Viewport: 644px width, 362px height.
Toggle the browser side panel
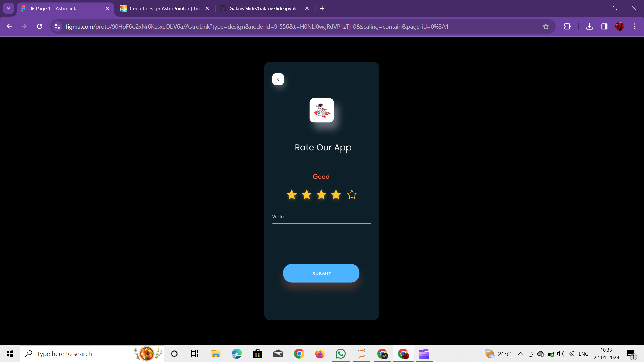[x=604, y=27]
